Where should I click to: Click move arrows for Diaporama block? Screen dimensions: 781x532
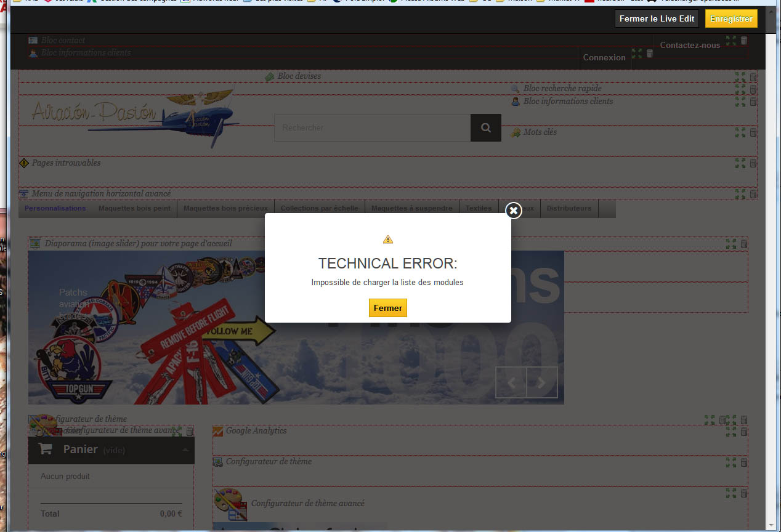(x=731, y=244)
